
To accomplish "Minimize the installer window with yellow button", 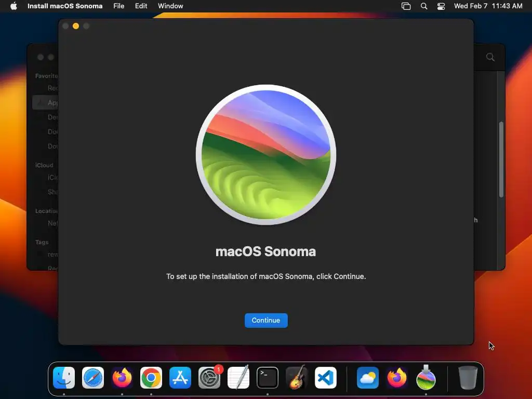I will [76, 26].
